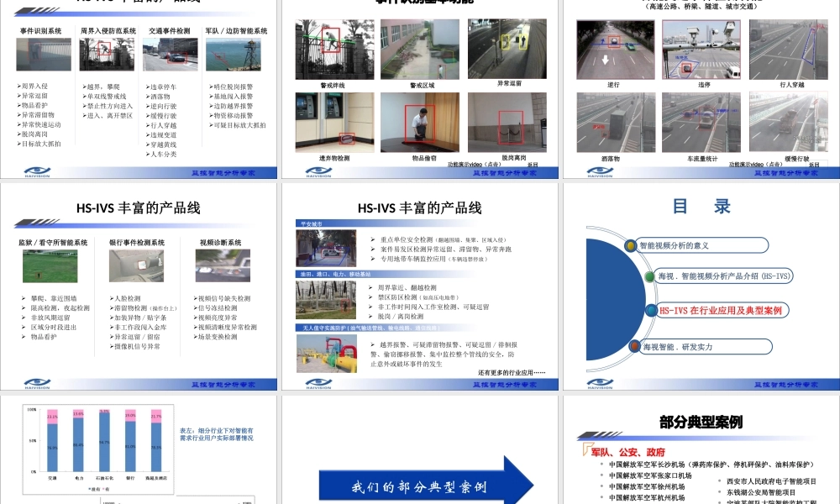Click the power substation image
Screen dimensions: 840x504
pyautogui.click(x=326, y=299)
